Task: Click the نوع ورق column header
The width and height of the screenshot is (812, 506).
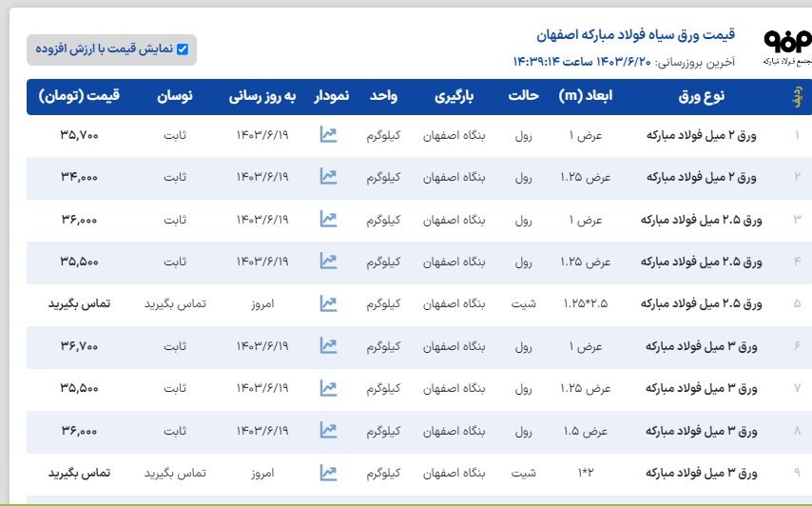Action: pyautogui.click(x=702, y=96)
